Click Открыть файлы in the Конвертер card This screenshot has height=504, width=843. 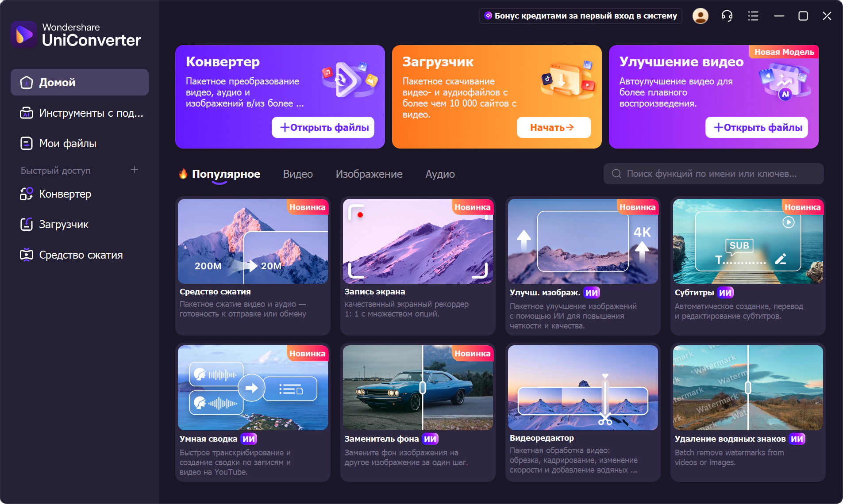coord(323,128)
